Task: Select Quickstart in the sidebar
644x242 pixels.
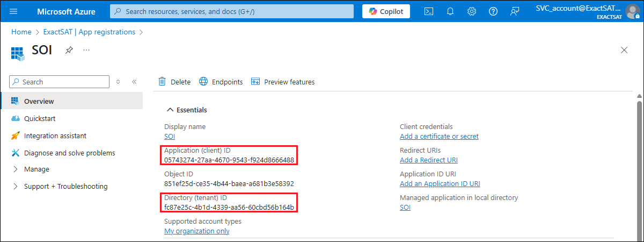Action: pyautogui.click(x=40, y=118)
